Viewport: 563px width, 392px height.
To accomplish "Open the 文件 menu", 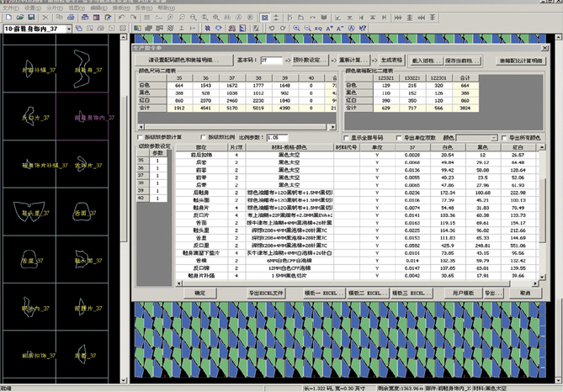I will tap(11, 8).
